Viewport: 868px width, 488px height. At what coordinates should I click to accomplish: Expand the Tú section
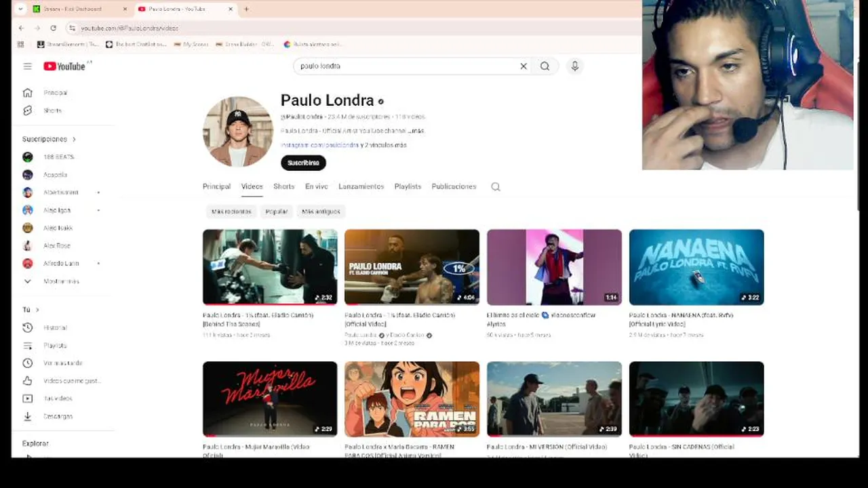point(31,310)
